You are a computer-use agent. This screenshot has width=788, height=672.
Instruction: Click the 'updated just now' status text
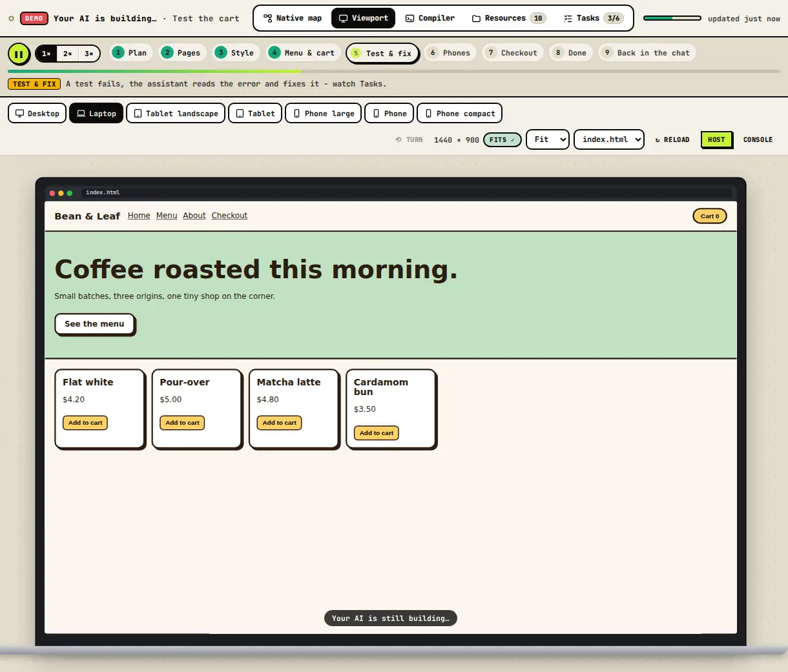(744, 19)
